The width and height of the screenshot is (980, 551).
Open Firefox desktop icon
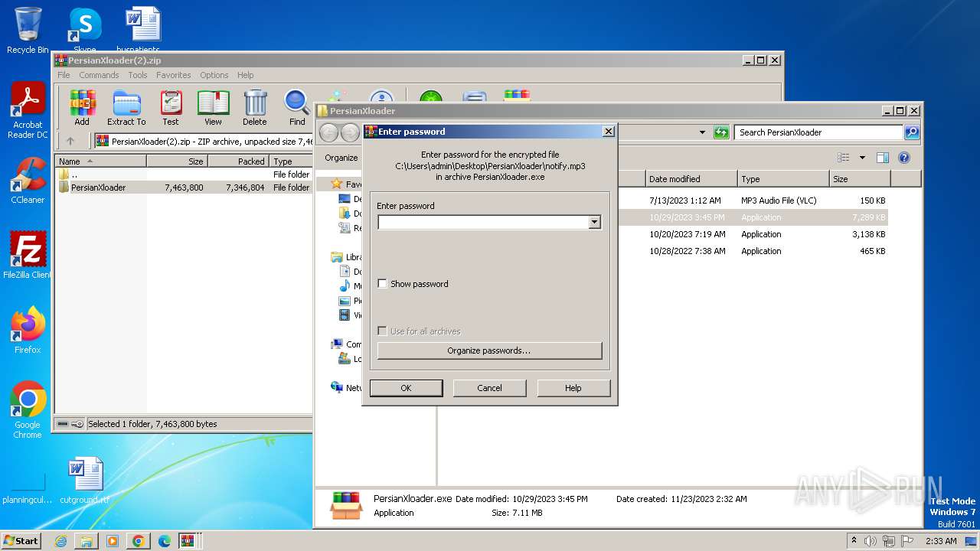pyautogui.click(x=28, y=331)
